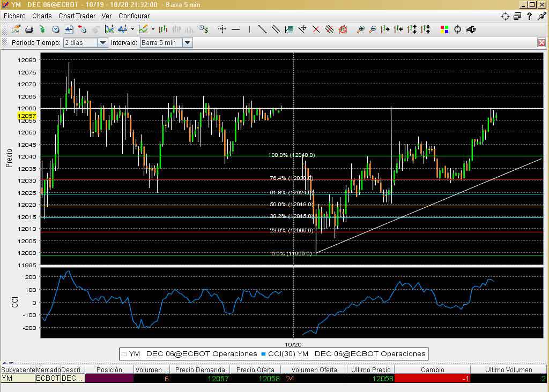Select the horizontal line drawing tool
This screenshot has width=549, height=392.
click(x=236, y=29)
